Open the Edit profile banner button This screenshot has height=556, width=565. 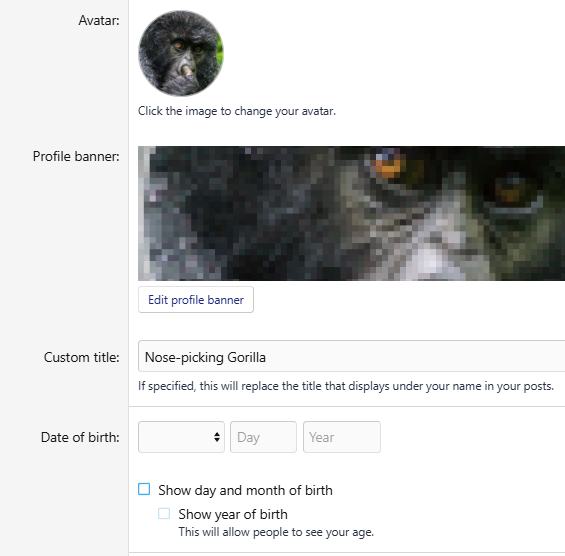coord(196,300)
